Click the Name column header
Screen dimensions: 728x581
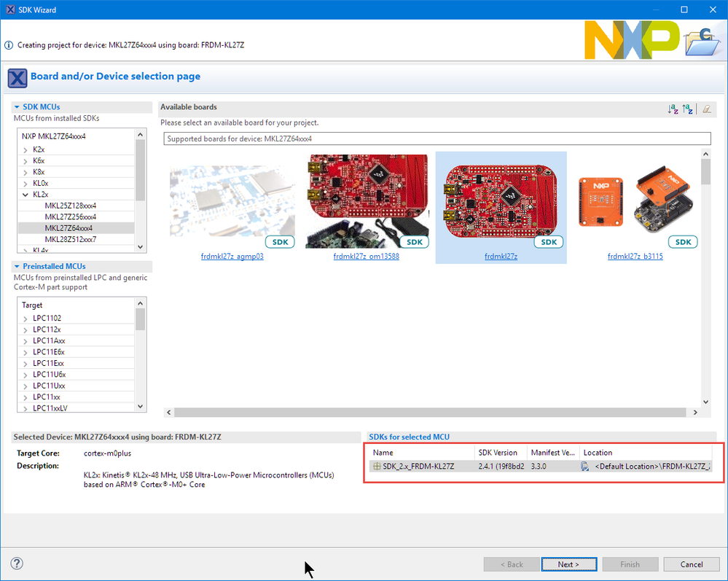point(422,453)
